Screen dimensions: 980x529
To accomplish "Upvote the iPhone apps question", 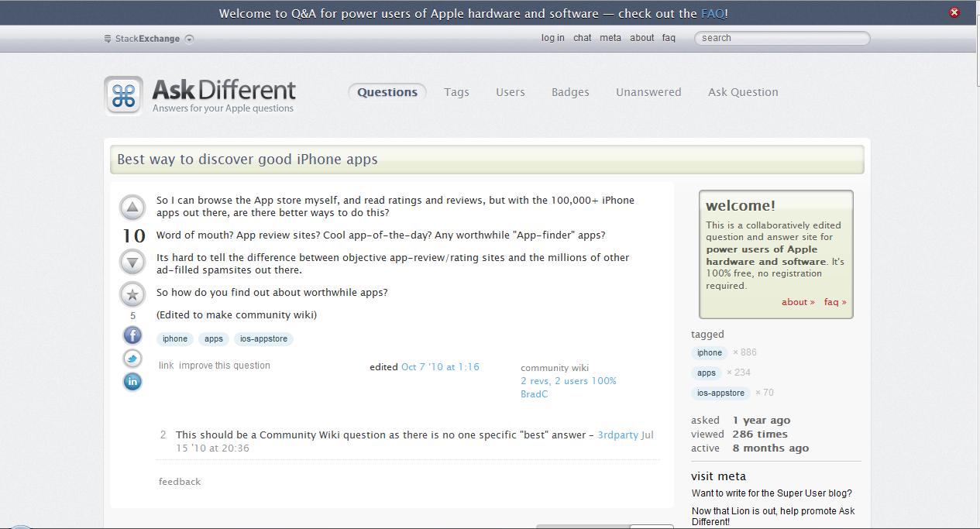I will coord(132,208).
